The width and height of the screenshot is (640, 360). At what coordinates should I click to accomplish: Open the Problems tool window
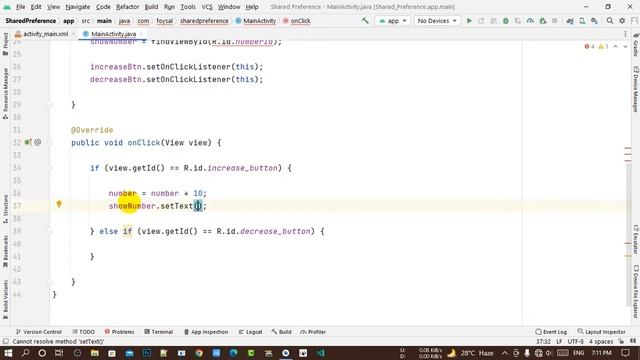[x=119, y=332]
